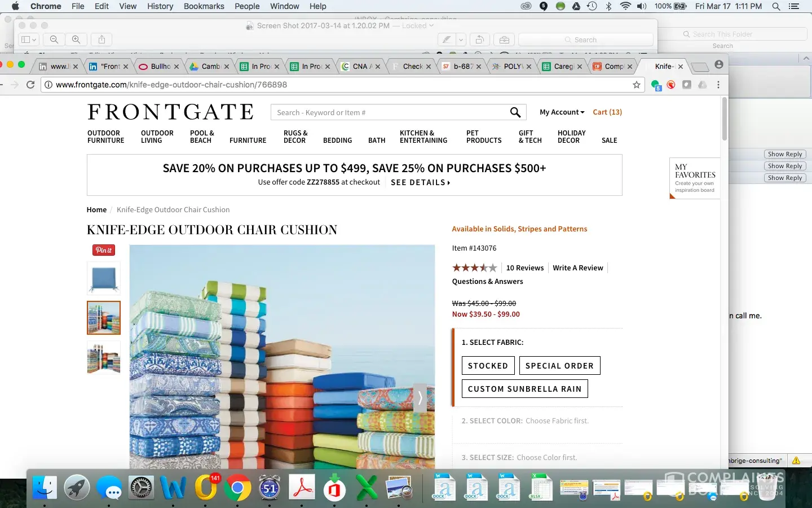Open the Sale navigation category
Screen dimensions: 812x508
[610, 141]
